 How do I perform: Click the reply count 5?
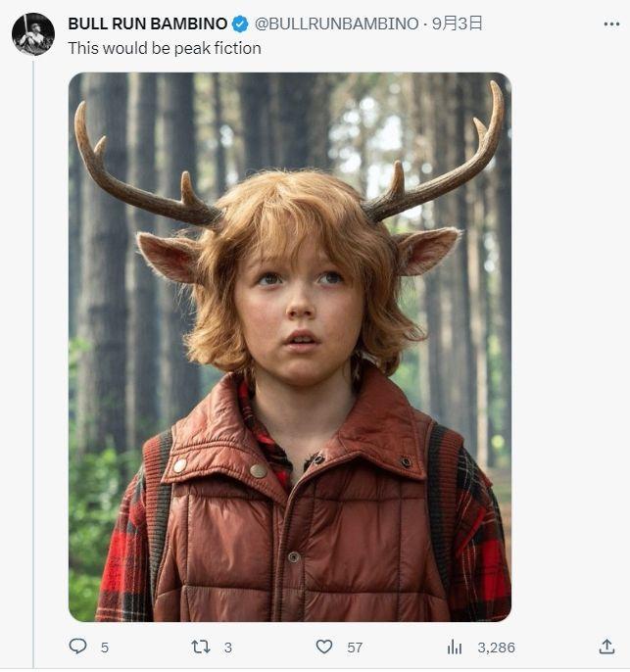tap(105, 648)
